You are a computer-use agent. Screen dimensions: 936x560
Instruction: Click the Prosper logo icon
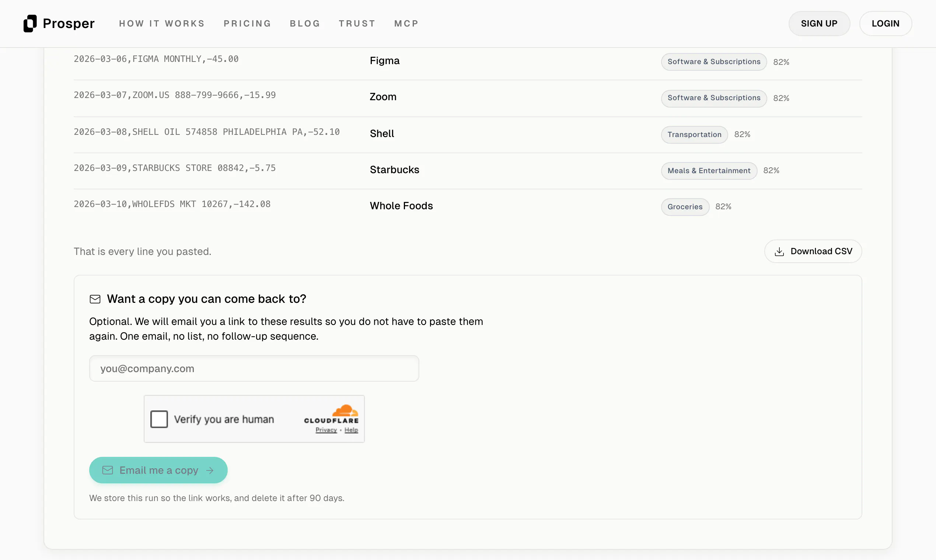pyautogui.click(x=30, y=24)
